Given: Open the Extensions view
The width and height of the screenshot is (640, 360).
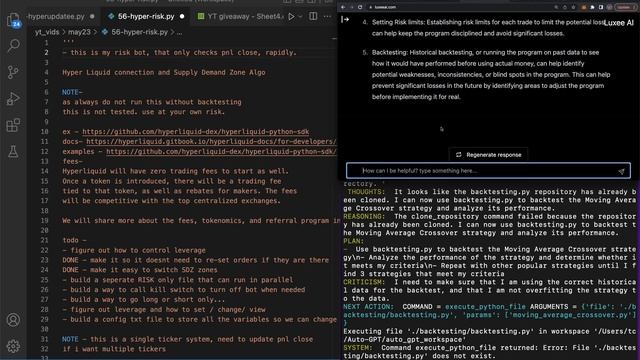Looking at the screenshot, I should pos(13,125).
